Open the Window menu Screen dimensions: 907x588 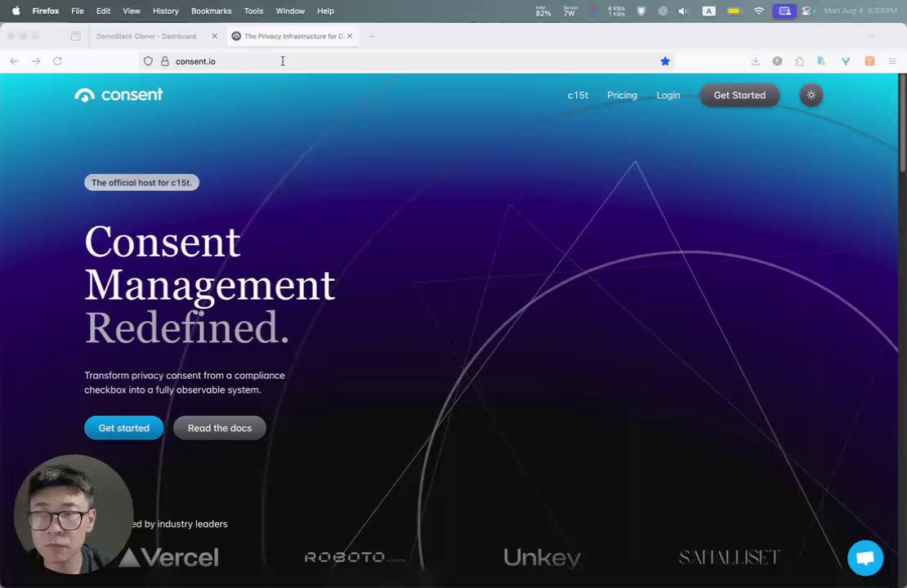tap(290, 11)
